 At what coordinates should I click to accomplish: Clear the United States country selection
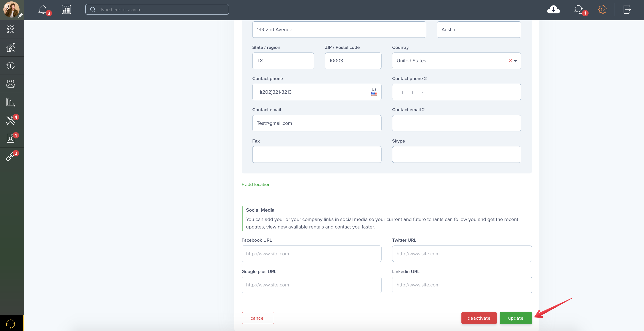click(510, 61)
